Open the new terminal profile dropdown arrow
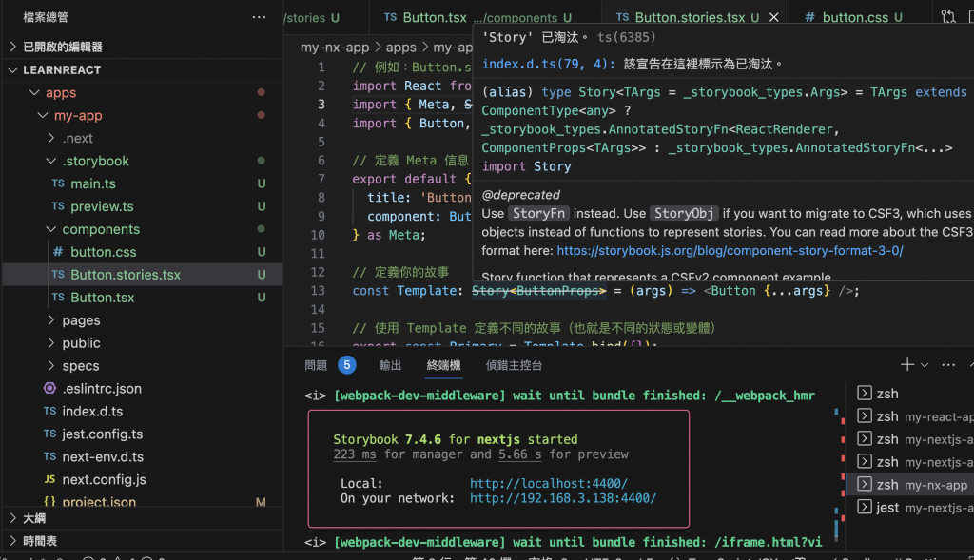The width and height of the screenshot is (974, 560). tap(925, 365)
